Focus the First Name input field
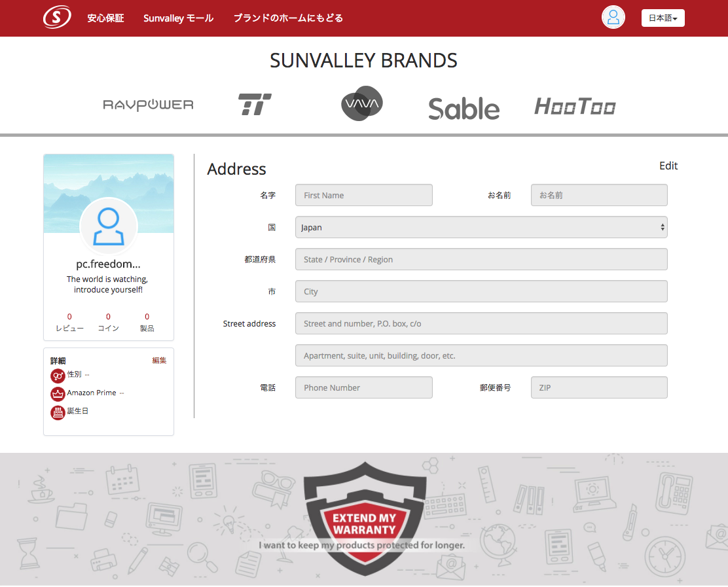This screenshot has width=728, height=587. (x=363, y=195)
